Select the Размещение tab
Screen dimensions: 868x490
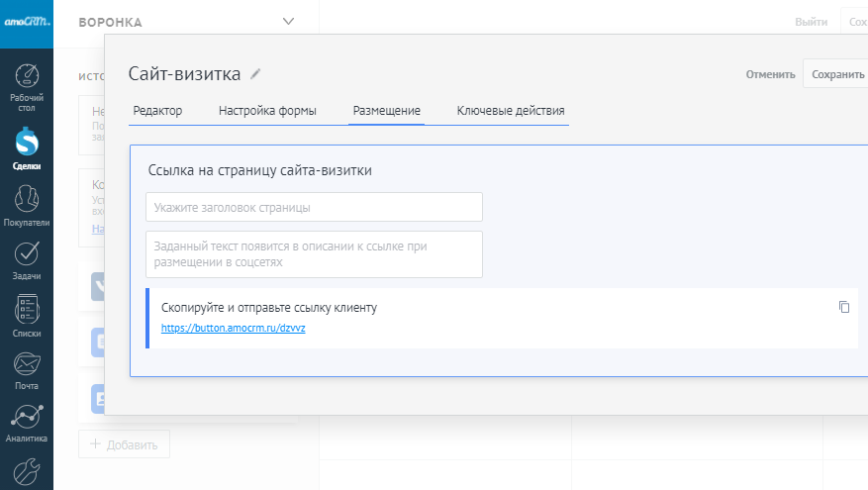pyautogui.click(x=387, y=111)
